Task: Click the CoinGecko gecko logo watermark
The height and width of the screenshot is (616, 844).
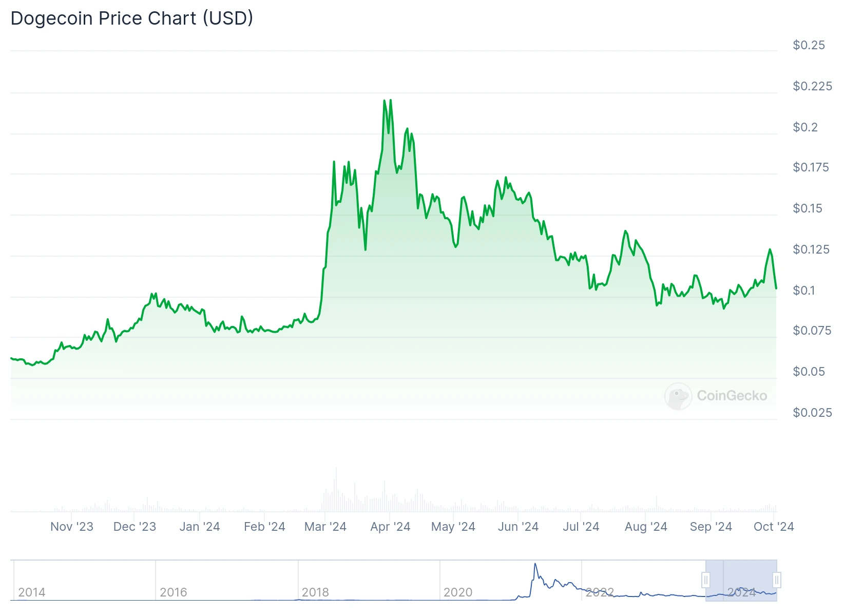Action: pos(678,396)
